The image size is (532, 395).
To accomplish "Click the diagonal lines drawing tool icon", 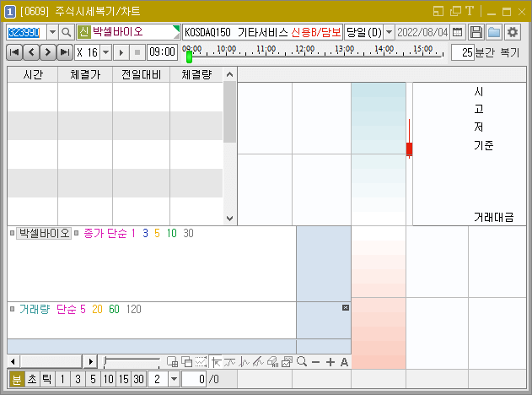I will pos(259,362).
